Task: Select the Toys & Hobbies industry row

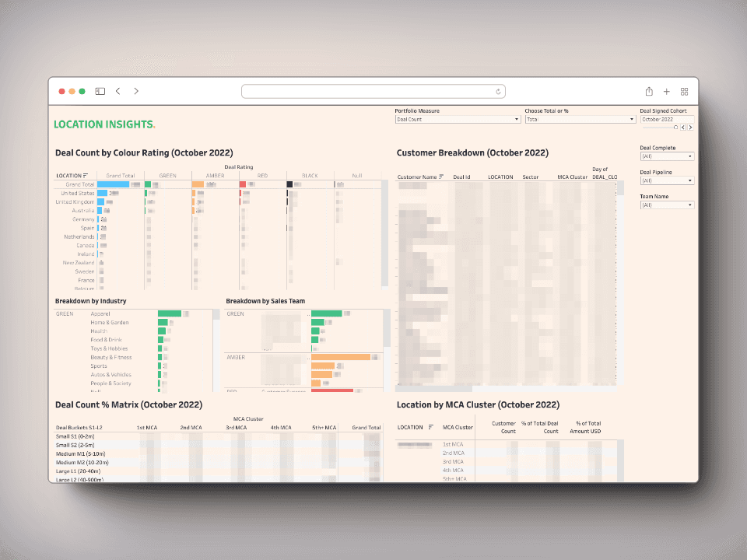Action: tap(109, 348)
